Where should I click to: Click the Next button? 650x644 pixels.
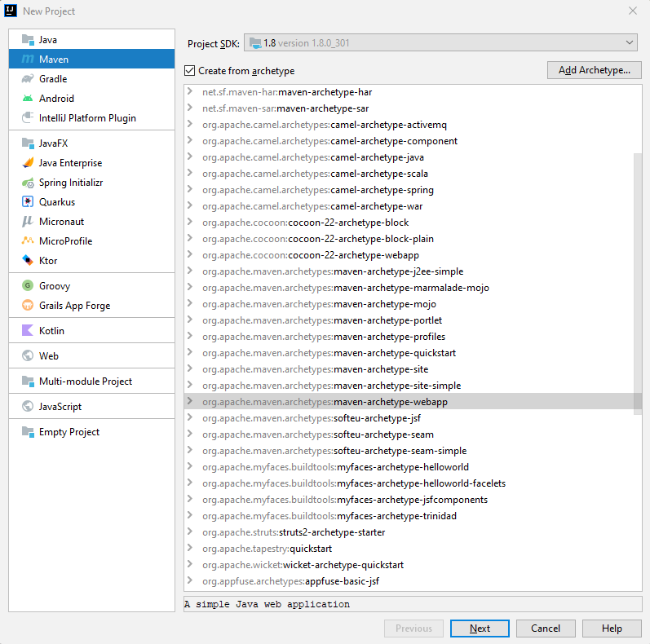click(x=480, y=628)
